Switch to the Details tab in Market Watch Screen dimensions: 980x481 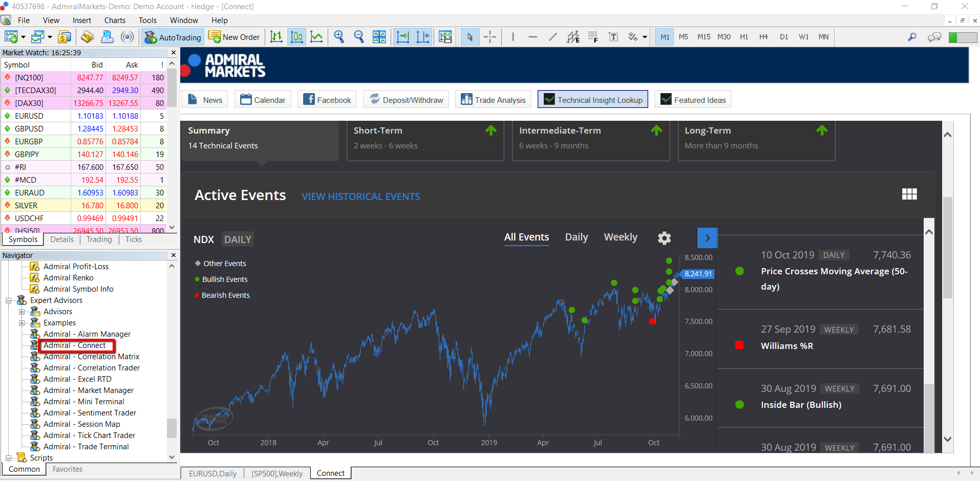click(62, 239)
